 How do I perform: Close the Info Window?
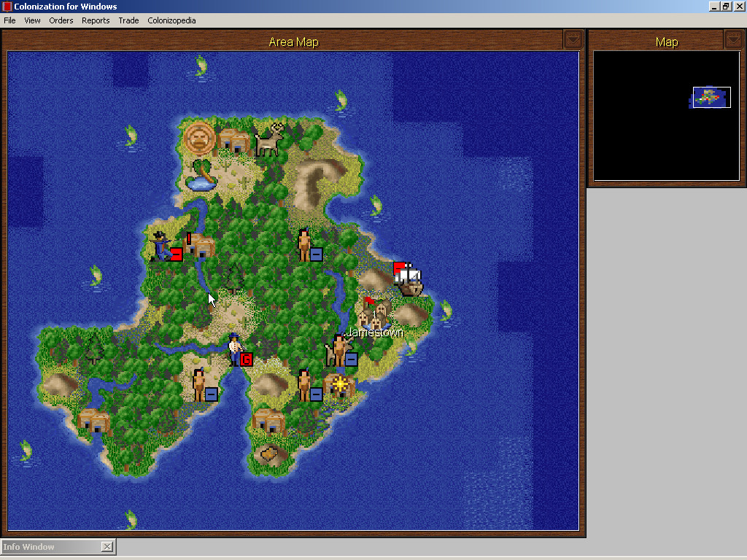click(x=107, y=547)
